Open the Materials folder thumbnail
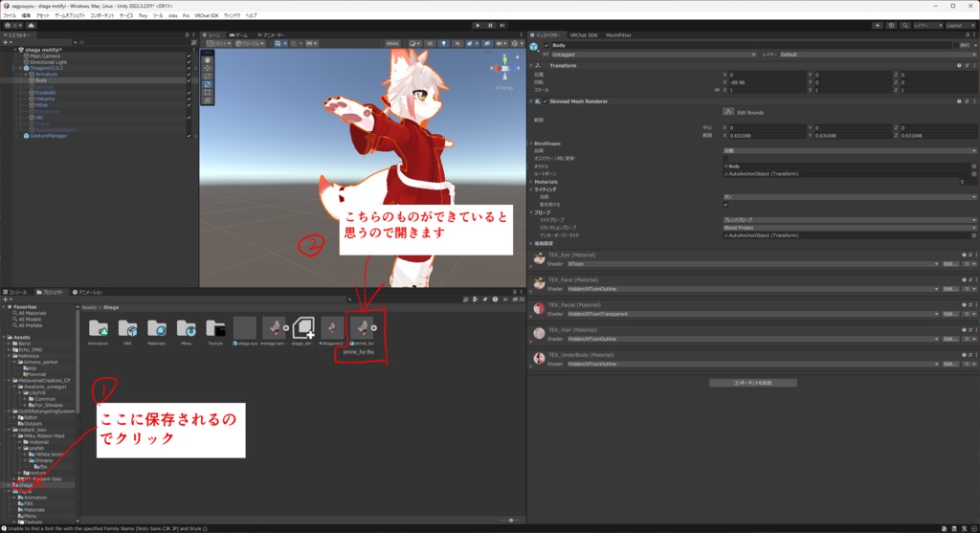 click(x=156, y=328)
